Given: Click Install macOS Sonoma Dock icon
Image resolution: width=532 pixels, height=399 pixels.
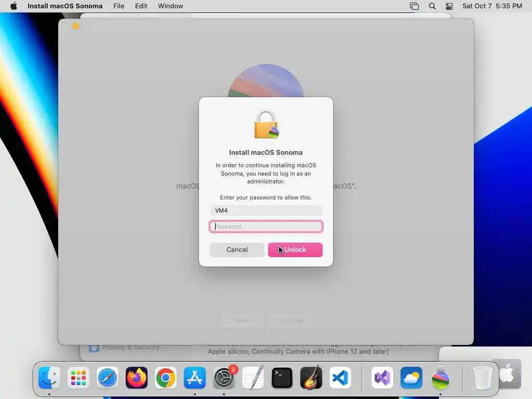Looking at the screenshot, I should pyautogui.click(x=441, y=378).
